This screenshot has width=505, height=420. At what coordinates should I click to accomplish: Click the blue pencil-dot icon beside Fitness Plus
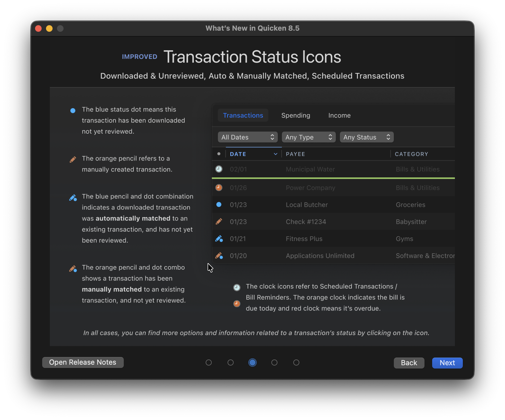219,238
